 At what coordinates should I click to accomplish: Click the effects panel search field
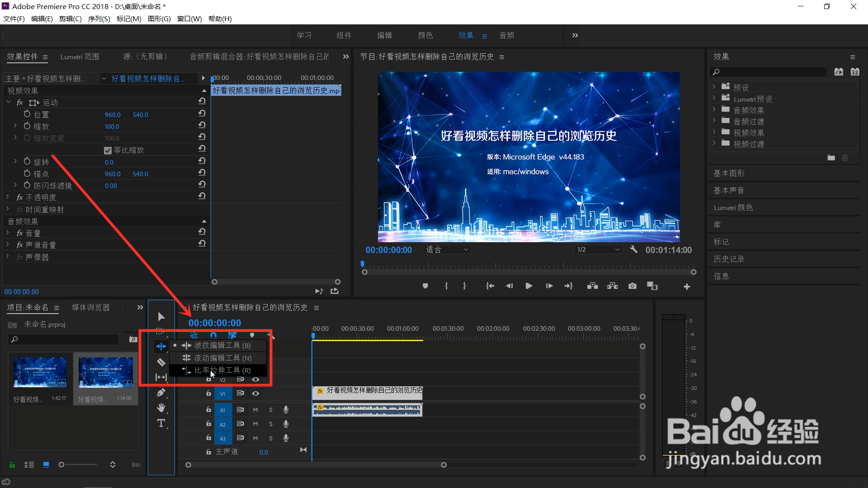coord(769,72)
